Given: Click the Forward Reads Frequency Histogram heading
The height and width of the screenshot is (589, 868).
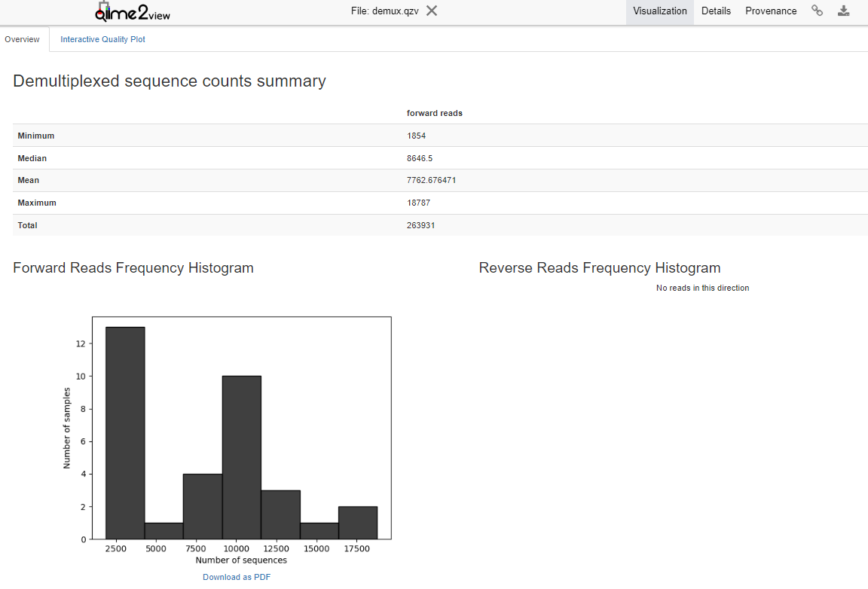Looking at the screenshot, I should click(x=133, y=268).
